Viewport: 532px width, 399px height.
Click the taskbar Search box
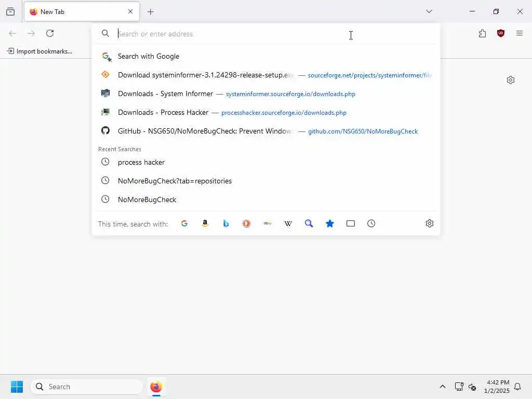coord(87,387)
